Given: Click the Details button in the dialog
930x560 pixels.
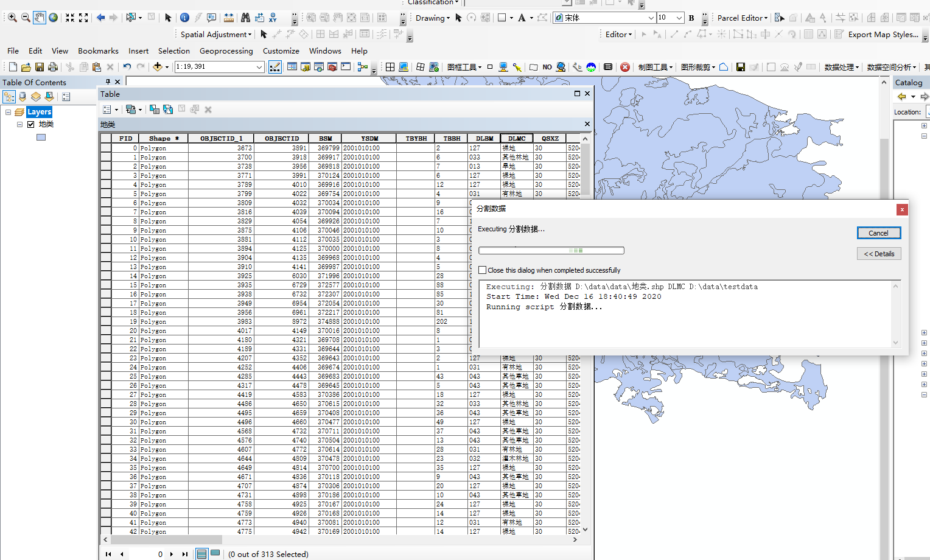Looking at the screenshot, I should coord(878,253).
